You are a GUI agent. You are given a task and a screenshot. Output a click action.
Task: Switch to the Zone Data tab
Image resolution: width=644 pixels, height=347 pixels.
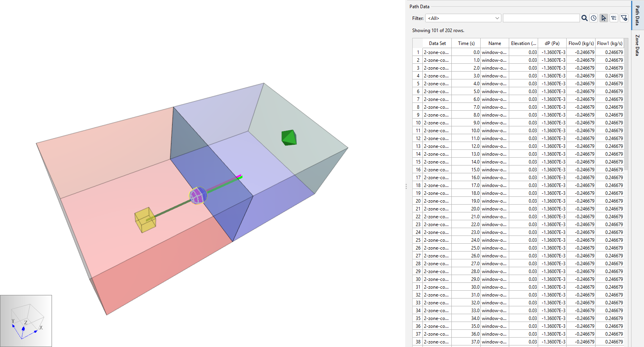[x=637, y=45]
